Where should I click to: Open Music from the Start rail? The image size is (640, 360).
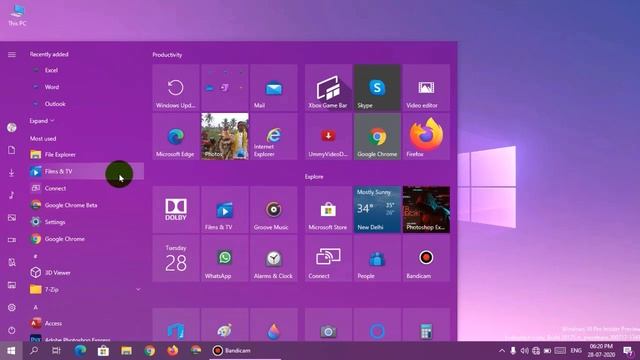point(12,195)
